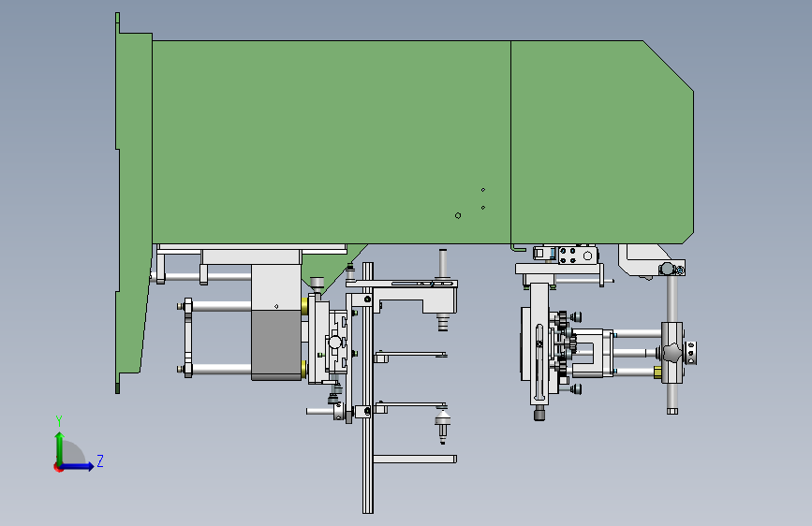The height and width of the screenshot is (526, 812).
Task: Click the red origin point of the coordinate triad
Action: tap(58, 467)
